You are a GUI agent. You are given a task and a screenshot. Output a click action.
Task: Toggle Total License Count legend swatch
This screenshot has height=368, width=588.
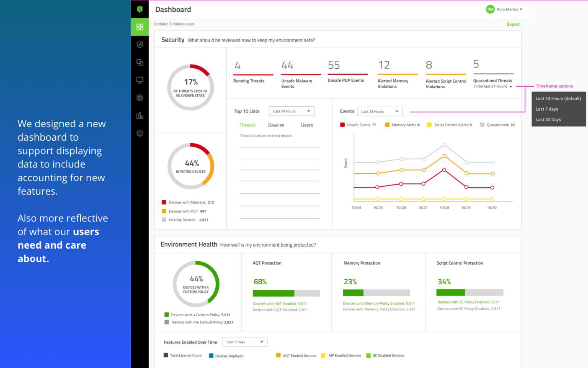[166, 355]
